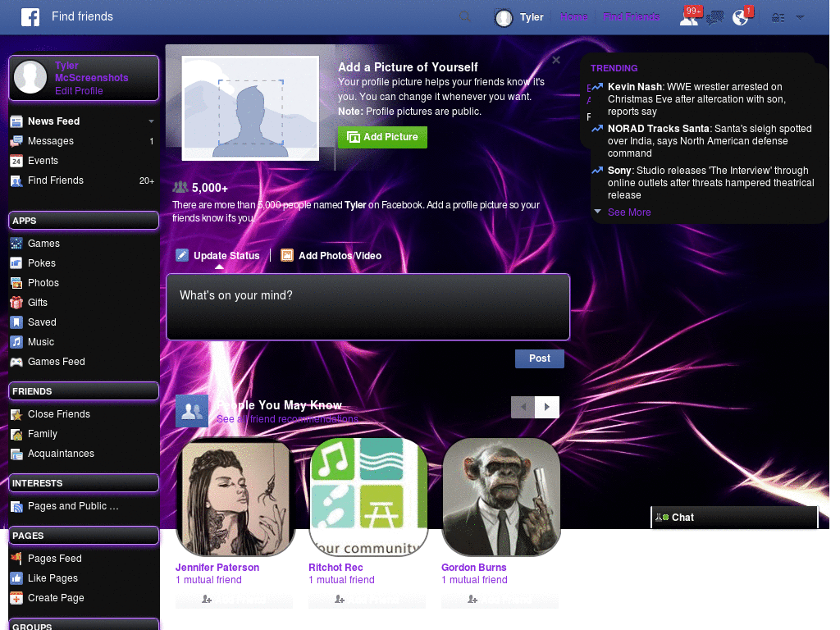Click the Acquaintances list icon
The width and height of the screenshot is (840, 630).
[x=16, y=454]
